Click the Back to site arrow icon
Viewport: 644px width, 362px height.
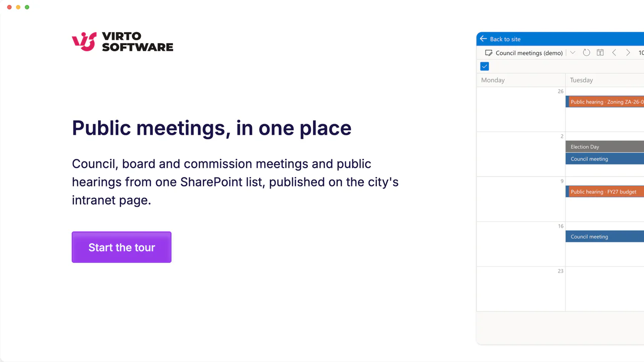coord(483,39)
